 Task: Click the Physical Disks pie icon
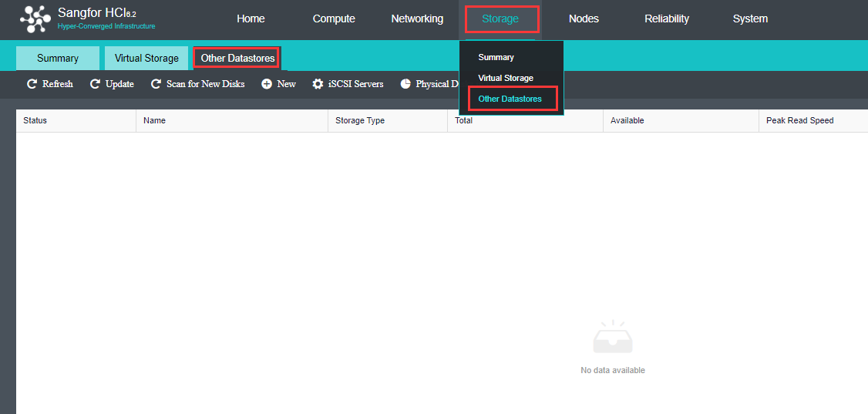(x=405, y=84)
